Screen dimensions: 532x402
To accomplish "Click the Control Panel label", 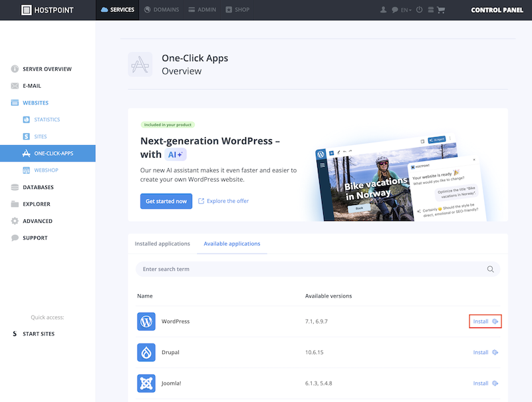I will (497, 10).
